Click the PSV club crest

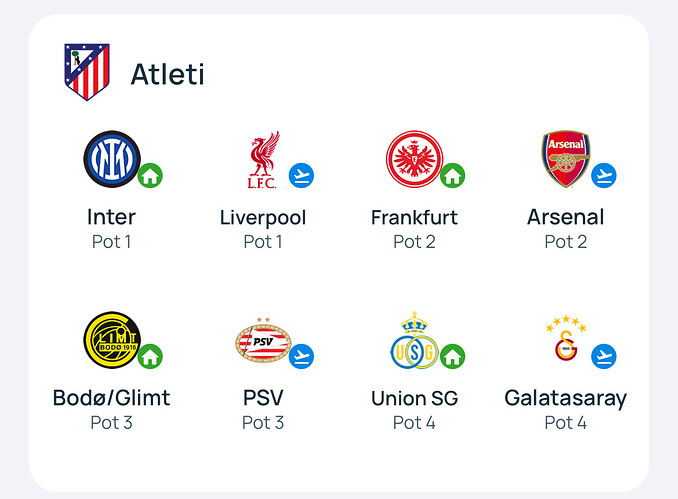(263, 340)
